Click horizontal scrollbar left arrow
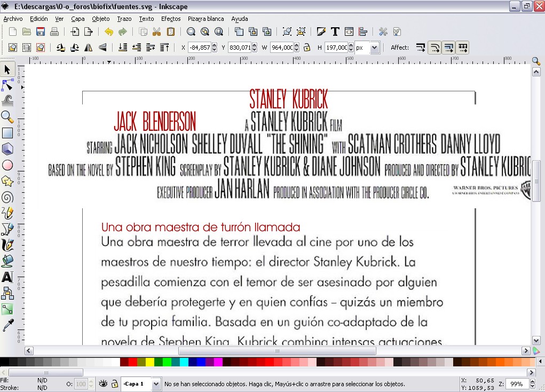The width and height of the screenshot is (545, 392). [x=29, y=350]
